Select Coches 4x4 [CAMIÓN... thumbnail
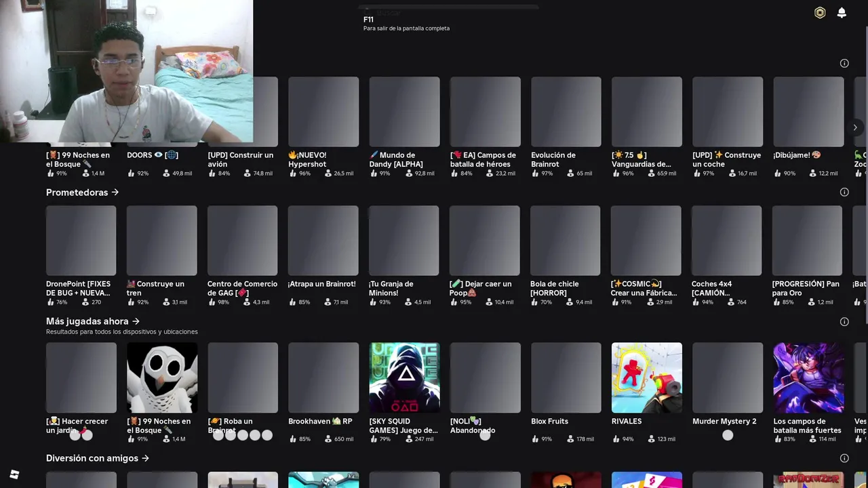Screen dimensions: 868x488 [x=726, y=241]
